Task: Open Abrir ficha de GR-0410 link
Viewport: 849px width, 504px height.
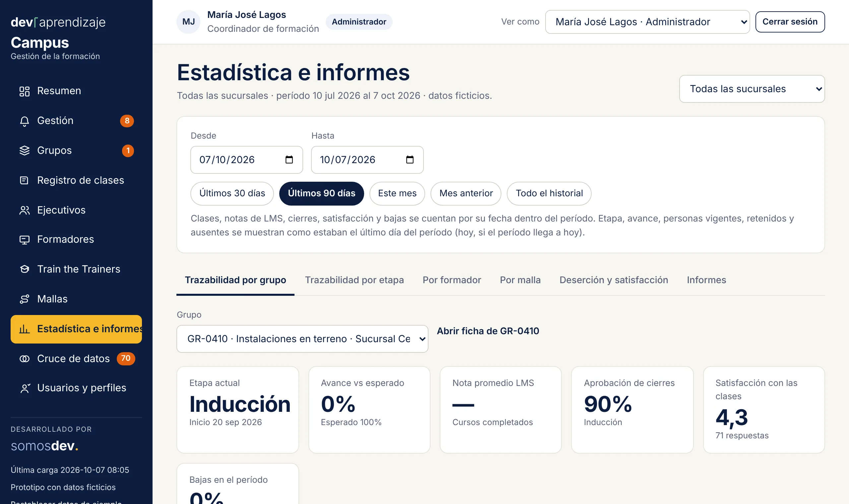Action: [488, 331]
